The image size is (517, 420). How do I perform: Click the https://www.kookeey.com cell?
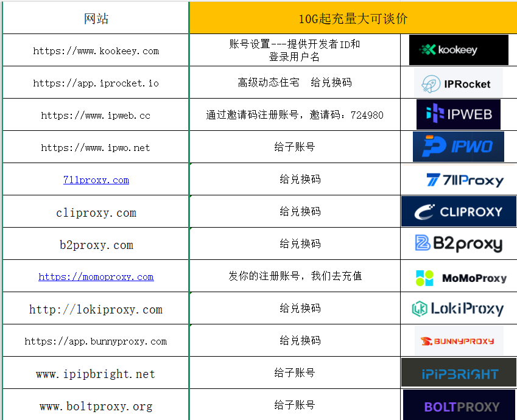tap(96, 51)
